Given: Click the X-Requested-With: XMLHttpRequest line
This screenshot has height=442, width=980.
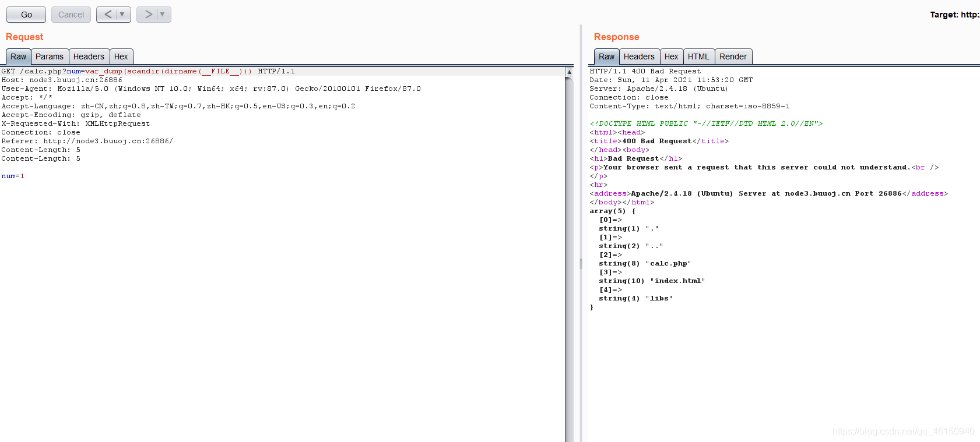Looking at the screenshot, I should [76, 123].
